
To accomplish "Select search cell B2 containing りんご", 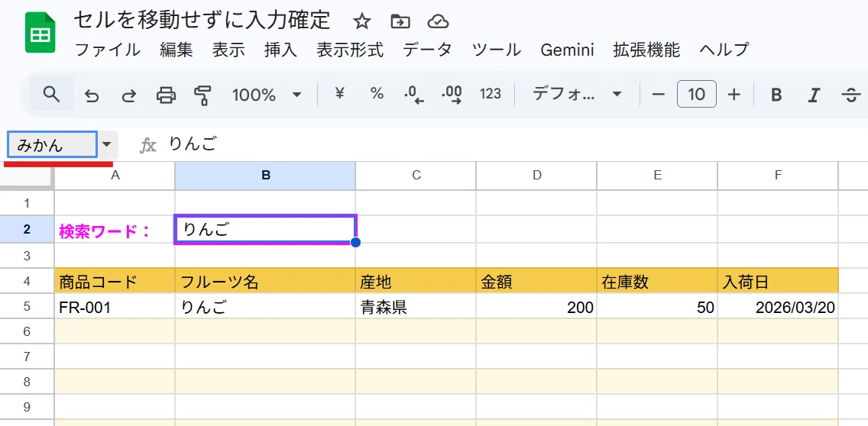I will tap(265, 229).
